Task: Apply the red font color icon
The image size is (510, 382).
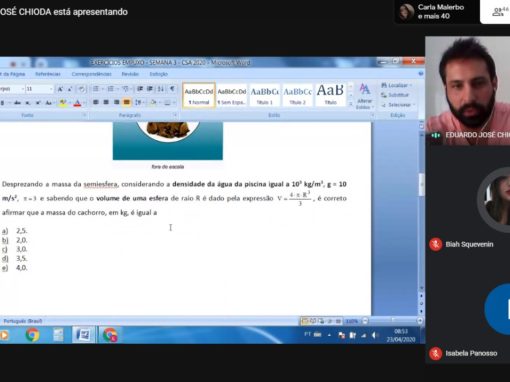Action: [77, 103]
